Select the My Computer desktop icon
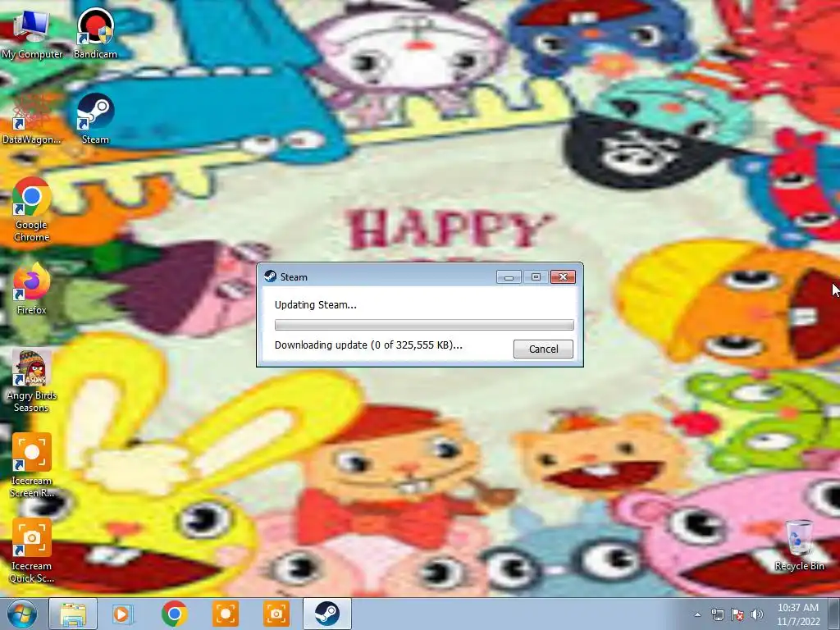This screenshot has width=840, height=630. pyautogui.click(x=32, y=33)
